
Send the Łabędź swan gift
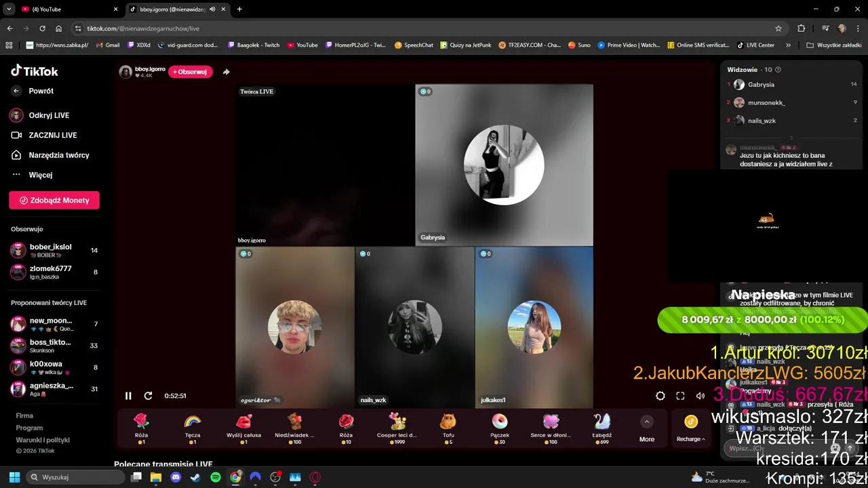pyautogui.click(x=601, y=428)
